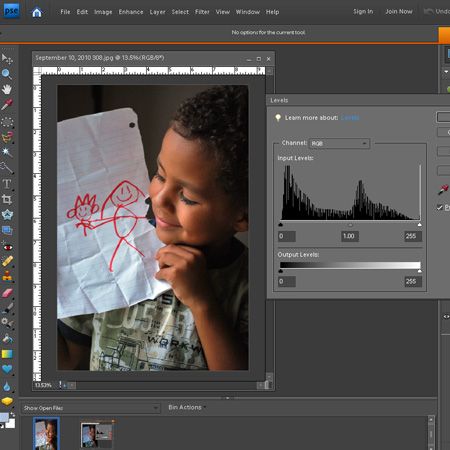Select the Blur droplet tool
This screenshot has height=450, width=450.
(7, 387)
